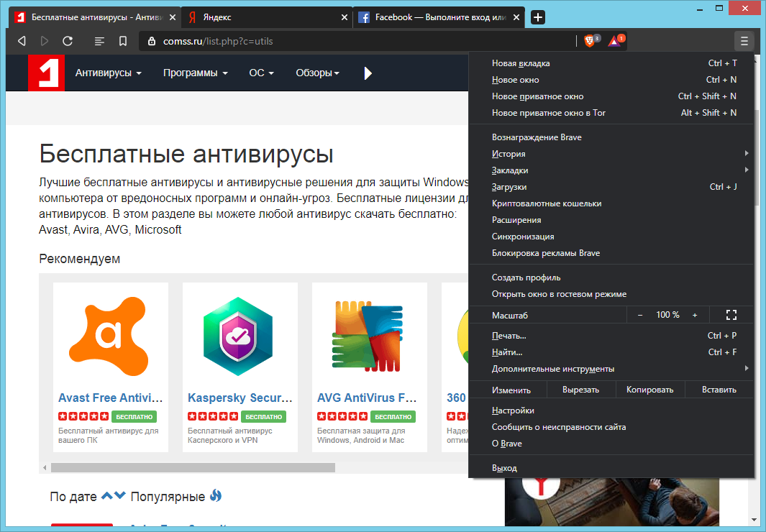Open Настройки from the menu
Screen dimensions: 766x532
[611, 411]
